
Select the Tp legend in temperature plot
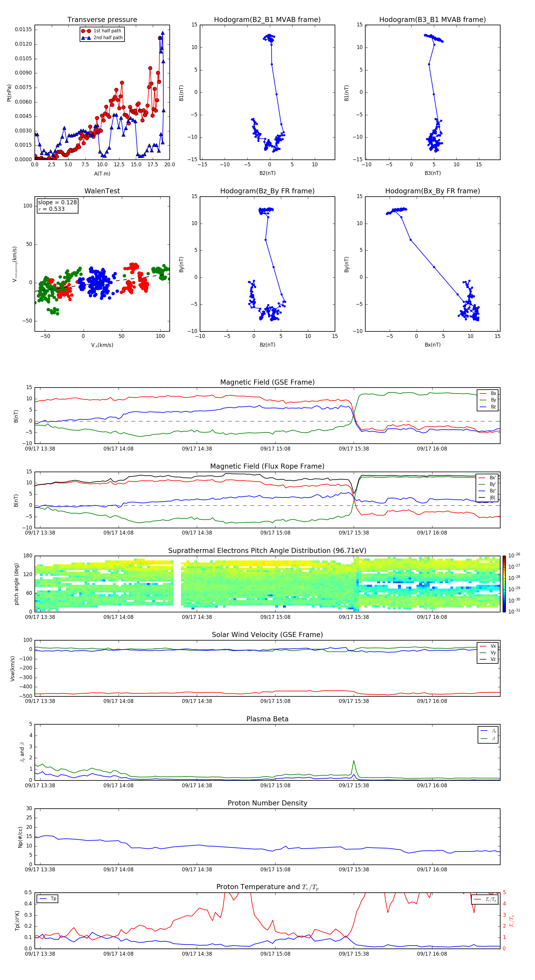[48, 899]
